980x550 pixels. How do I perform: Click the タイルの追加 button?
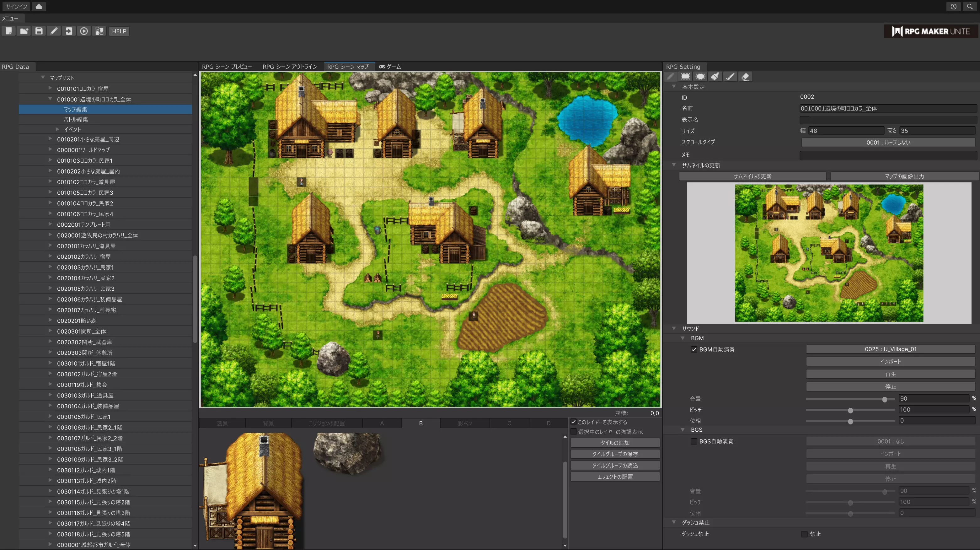pyautogui.click(x=615, y=443)
